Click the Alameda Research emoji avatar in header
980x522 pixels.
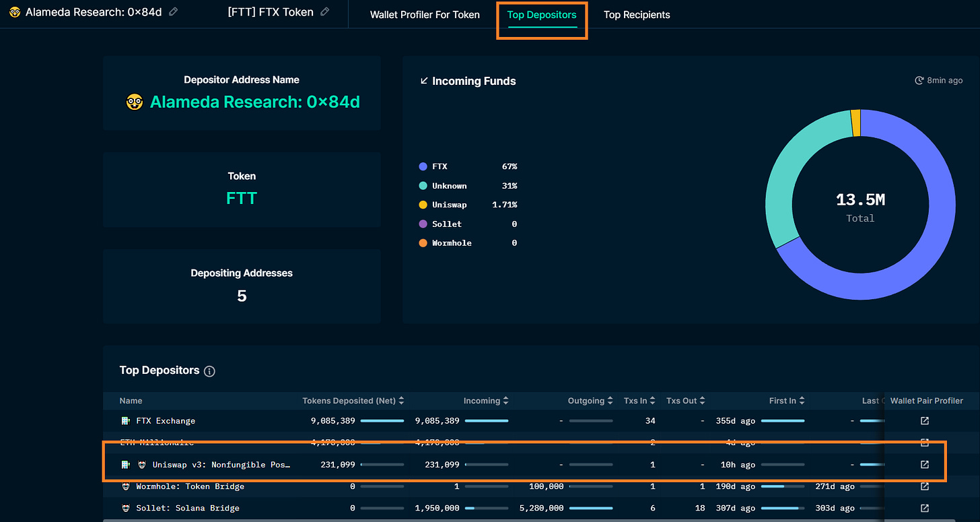[x=15, y=12]
